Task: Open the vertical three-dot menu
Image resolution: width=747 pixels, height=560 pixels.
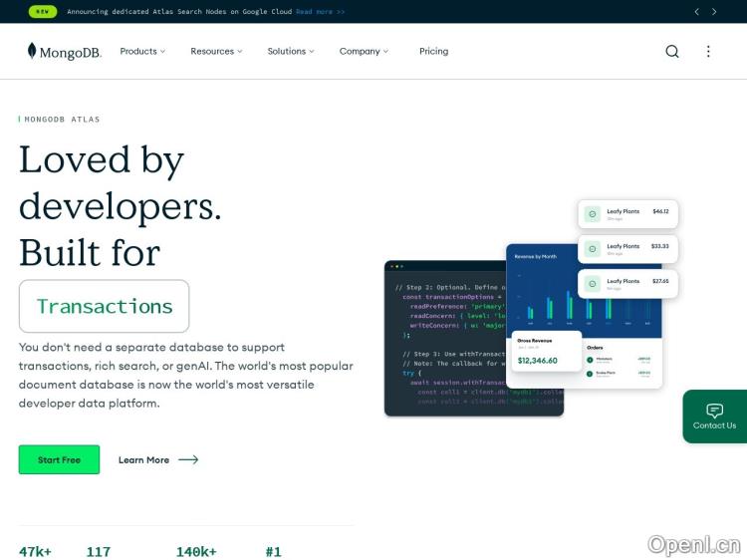Action: pyautogui.click(x=708, y=52)
